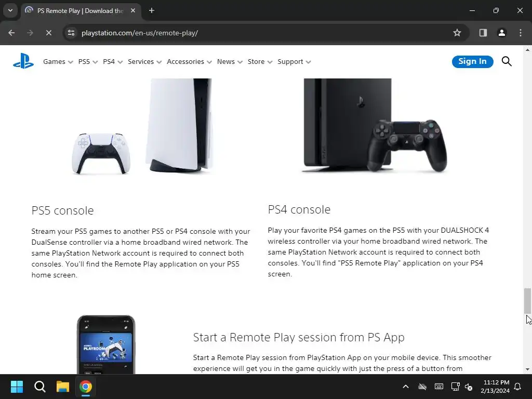Open the Windows Start menu
The image size is (532, 399).
(17, 387)
